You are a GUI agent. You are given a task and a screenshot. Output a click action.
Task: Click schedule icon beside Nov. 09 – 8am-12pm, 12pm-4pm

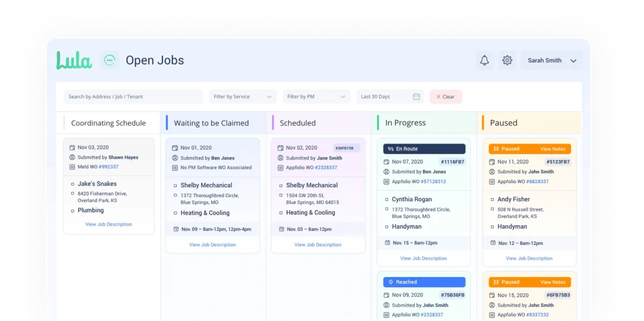point(176,229)
